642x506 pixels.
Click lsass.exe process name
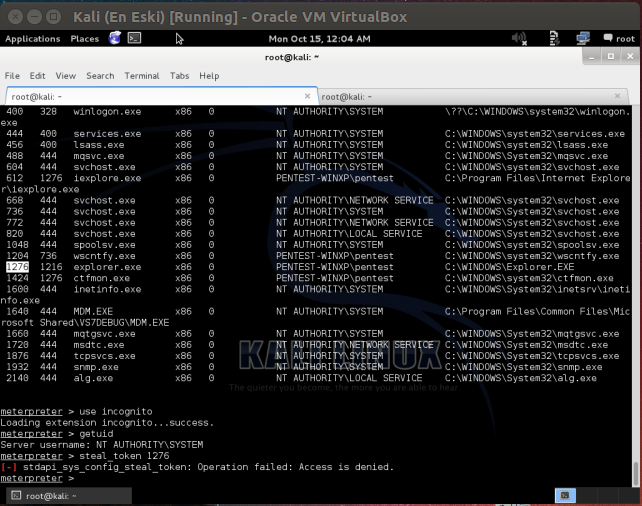pyautogui.click(x=99, y=145)
